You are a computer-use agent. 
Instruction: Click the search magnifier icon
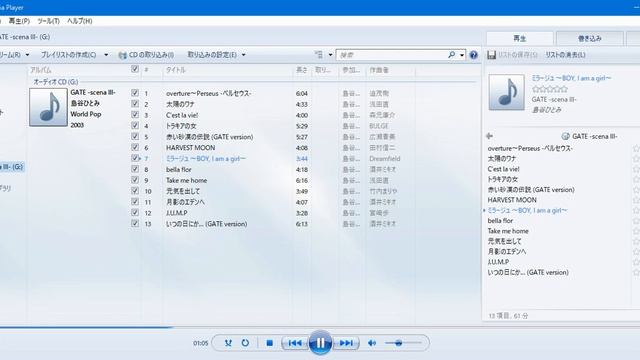pyautogui.click(x=451, y=55)
